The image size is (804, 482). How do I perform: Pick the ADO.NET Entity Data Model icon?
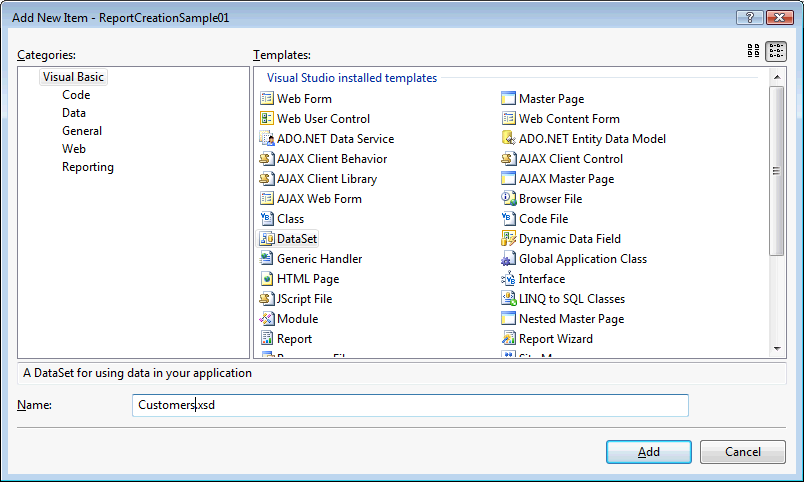tap(509, 139)
